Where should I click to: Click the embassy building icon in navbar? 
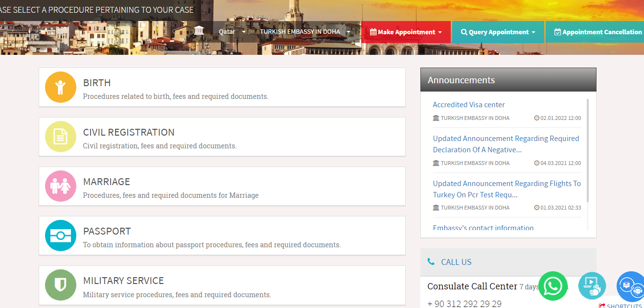(x=199, y=31)
